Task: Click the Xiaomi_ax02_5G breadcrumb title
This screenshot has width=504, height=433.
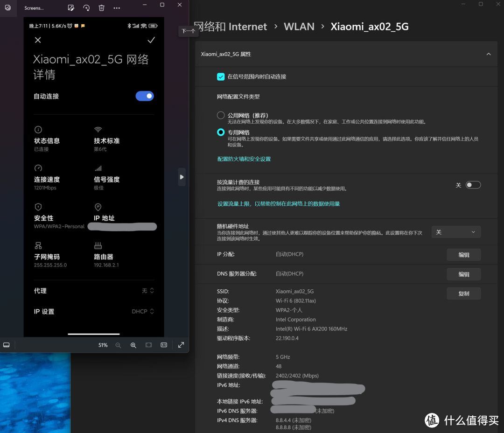Action: (x=370, y=26)
